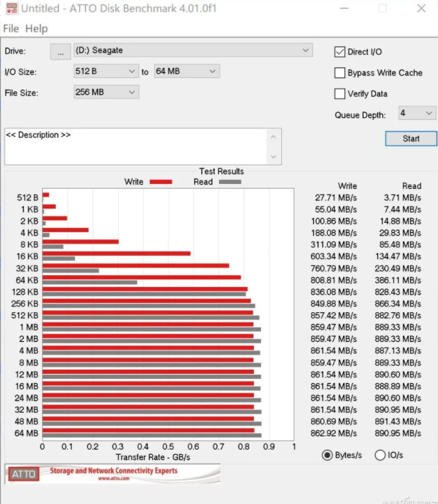This screenshot has height=504, width=438.
Task: Enable Bypass Write Cache checkbox
Action: pyautogui.click(x=340, y=73)
